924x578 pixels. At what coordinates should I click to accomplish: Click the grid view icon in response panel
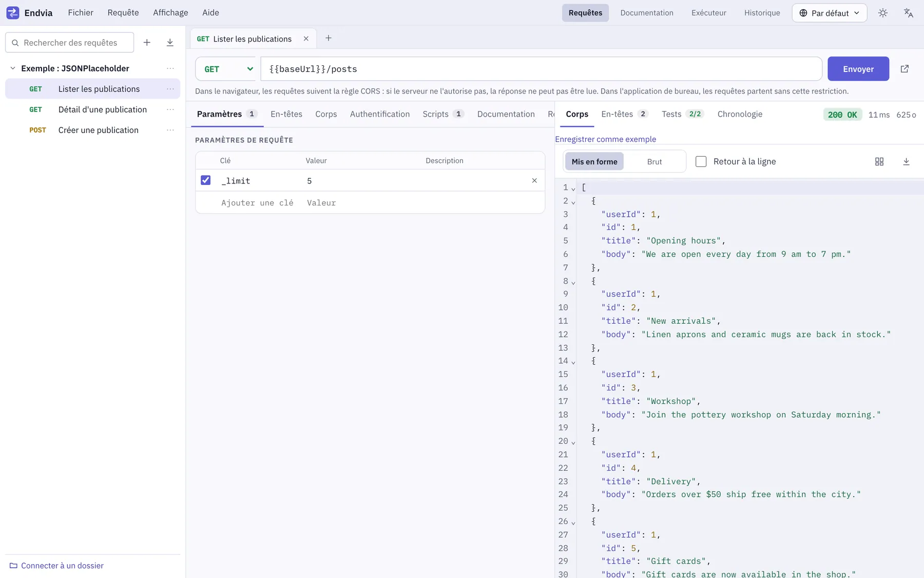tap(879, 161)
